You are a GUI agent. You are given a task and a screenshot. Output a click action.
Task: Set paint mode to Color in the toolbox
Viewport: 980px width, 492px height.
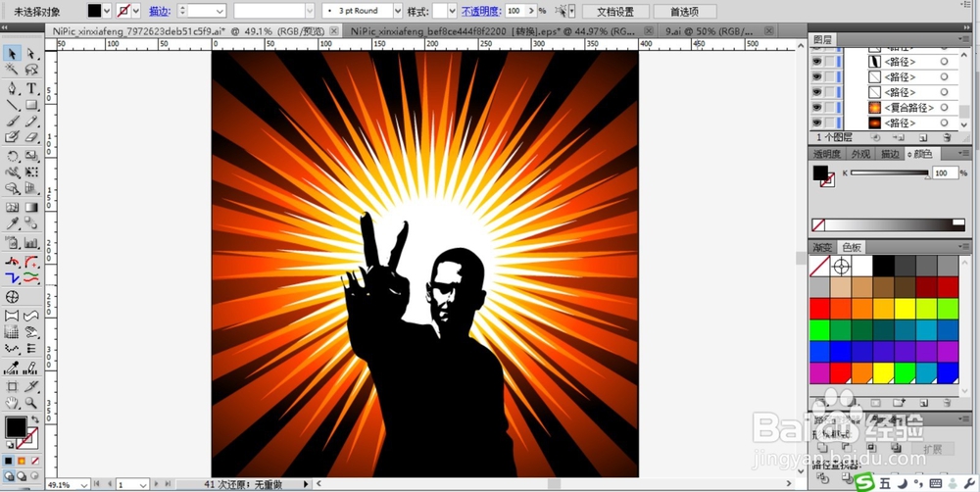click(9, 461)
